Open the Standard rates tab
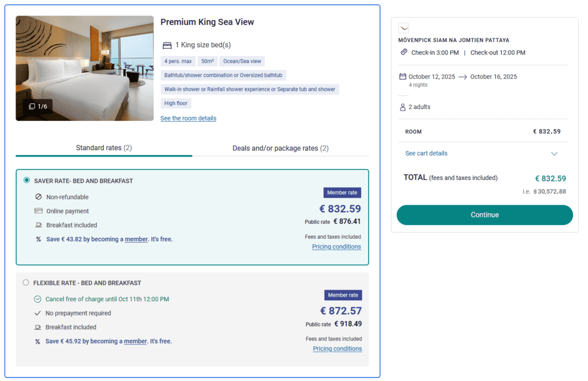 point(103,148)
